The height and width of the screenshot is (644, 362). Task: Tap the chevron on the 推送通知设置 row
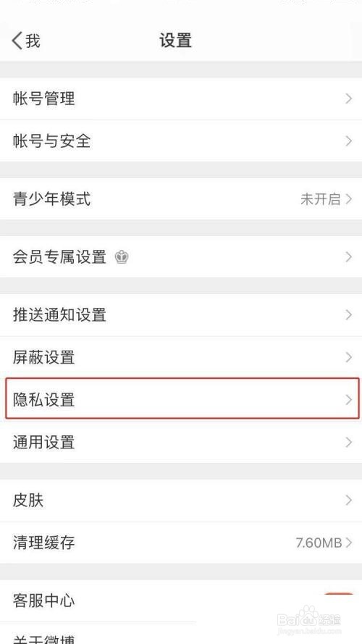(348, 315)
